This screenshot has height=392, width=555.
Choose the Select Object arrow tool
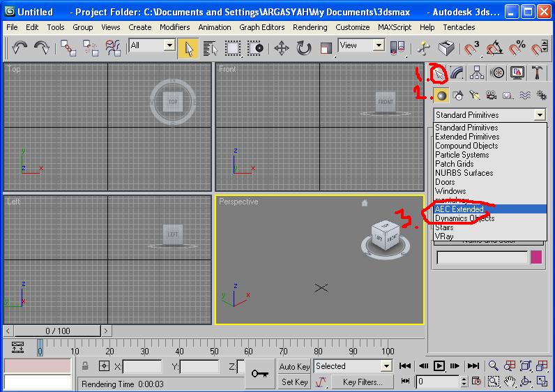pyautogui.click(x=188, y=48)
